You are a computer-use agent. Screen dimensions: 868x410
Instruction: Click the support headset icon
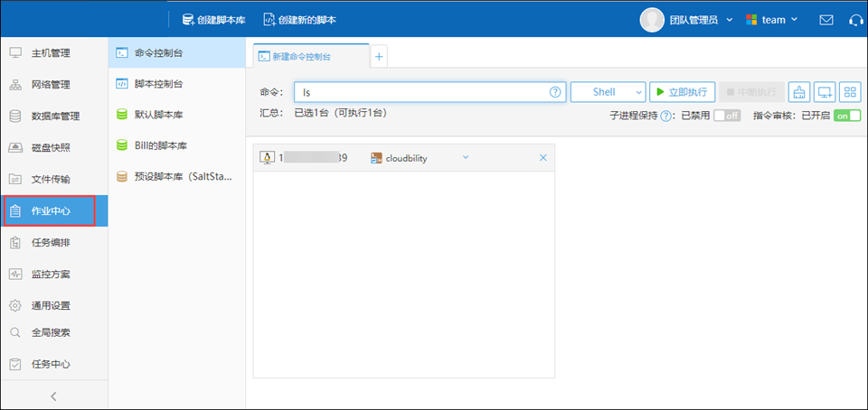(x=855, y=19)
